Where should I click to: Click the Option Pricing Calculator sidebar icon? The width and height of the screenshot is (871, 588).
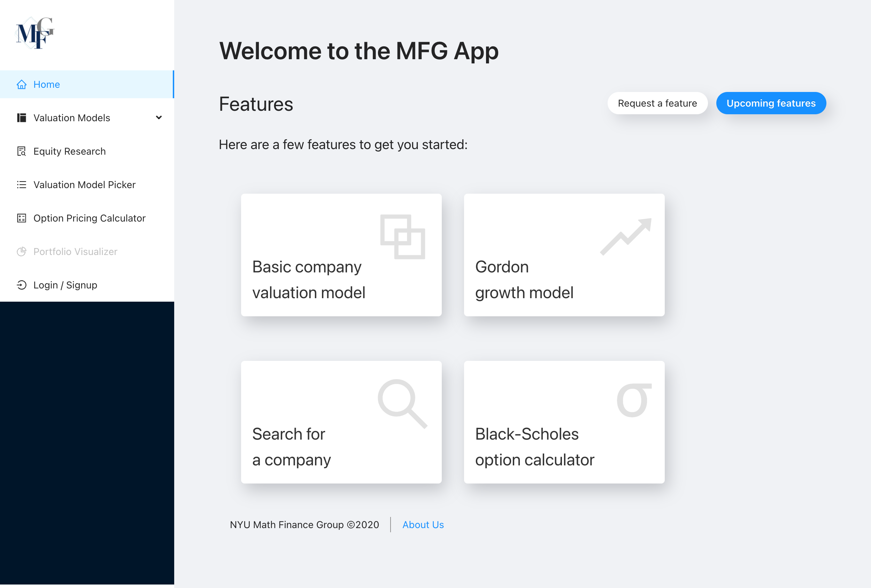pyautogui.click(x=22, y=218)
